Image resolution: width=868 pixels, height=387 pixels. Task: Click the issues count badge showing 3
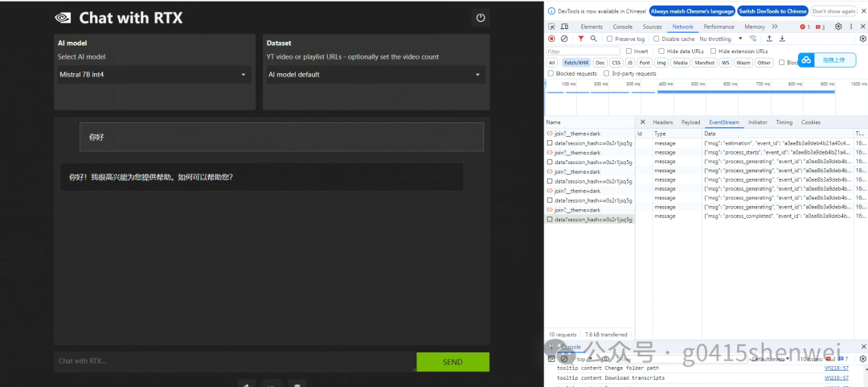[821, 27]
